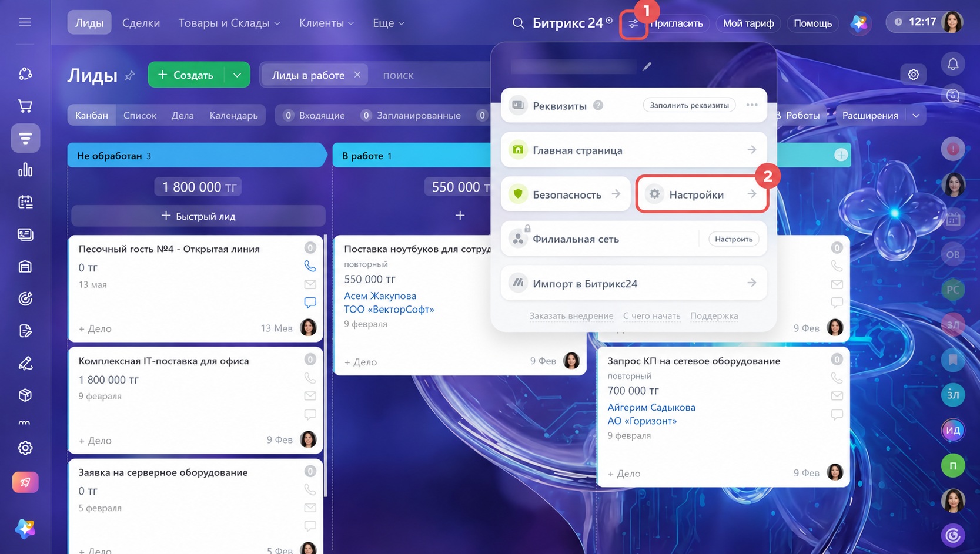Filter by Входящие counter
This screenshot has width=980, height=554.
pyautogui.click(x=314, y=115)
